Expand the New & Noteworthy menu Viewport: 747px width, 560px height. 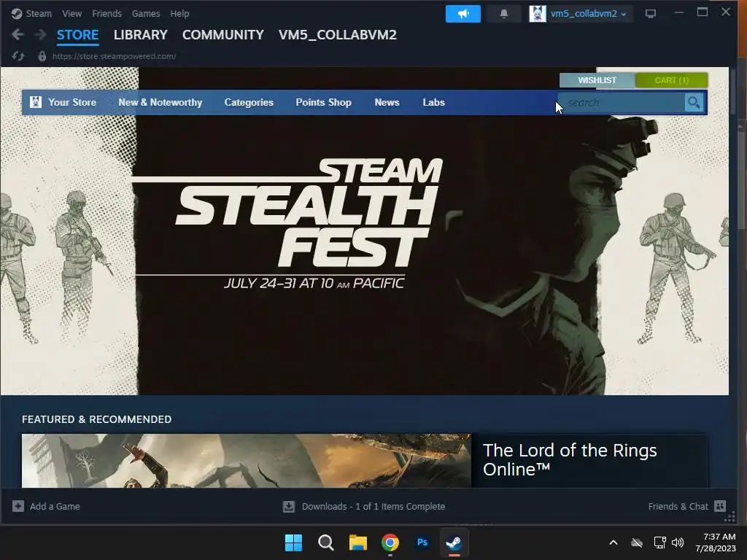pyautogui.click(x=160, y=102)
